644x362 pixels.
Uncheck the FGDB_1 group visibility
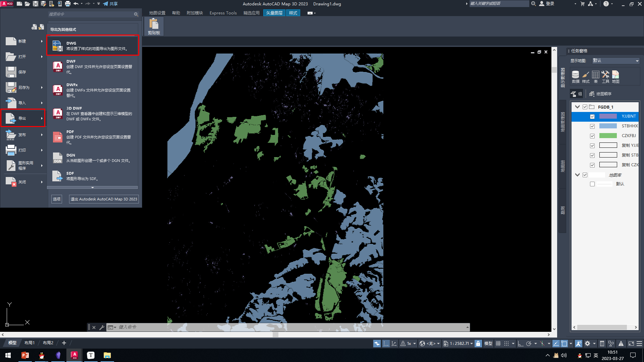(x=585, y=107)
